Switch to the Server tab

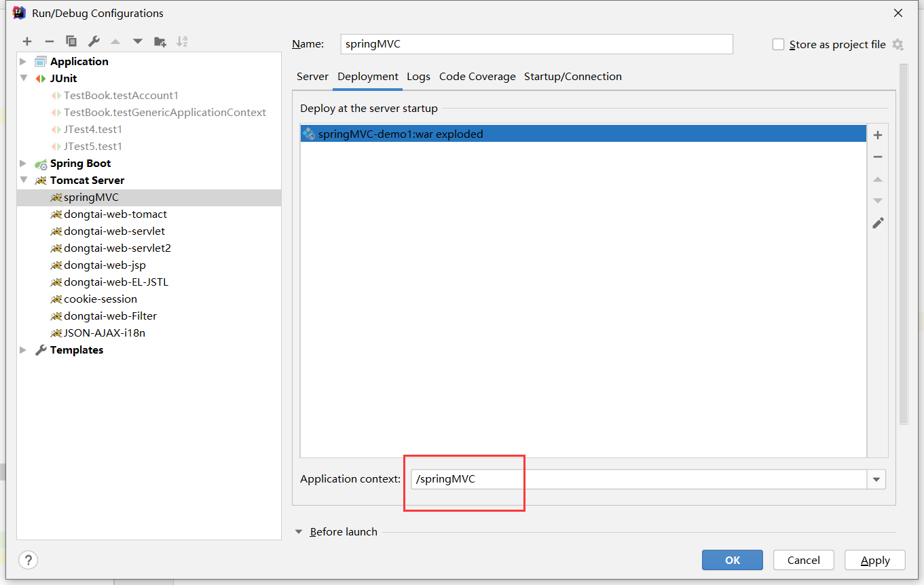[312, 77]
